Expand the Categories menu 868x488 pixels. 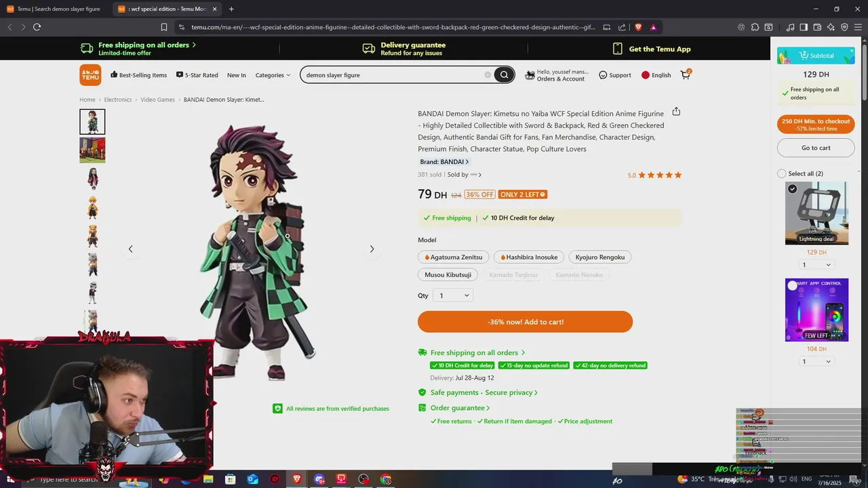[273, 75]
